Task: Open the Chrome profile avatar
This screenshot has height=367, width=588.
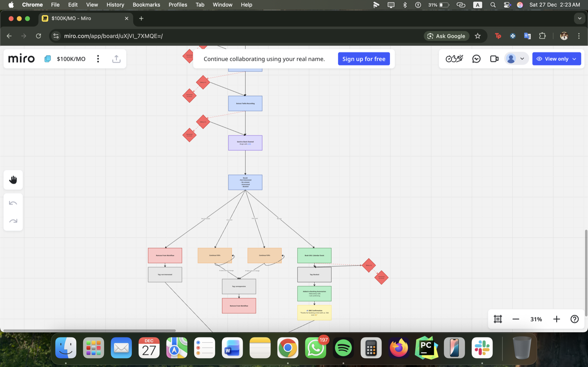Action: click(x=564, y=36)
